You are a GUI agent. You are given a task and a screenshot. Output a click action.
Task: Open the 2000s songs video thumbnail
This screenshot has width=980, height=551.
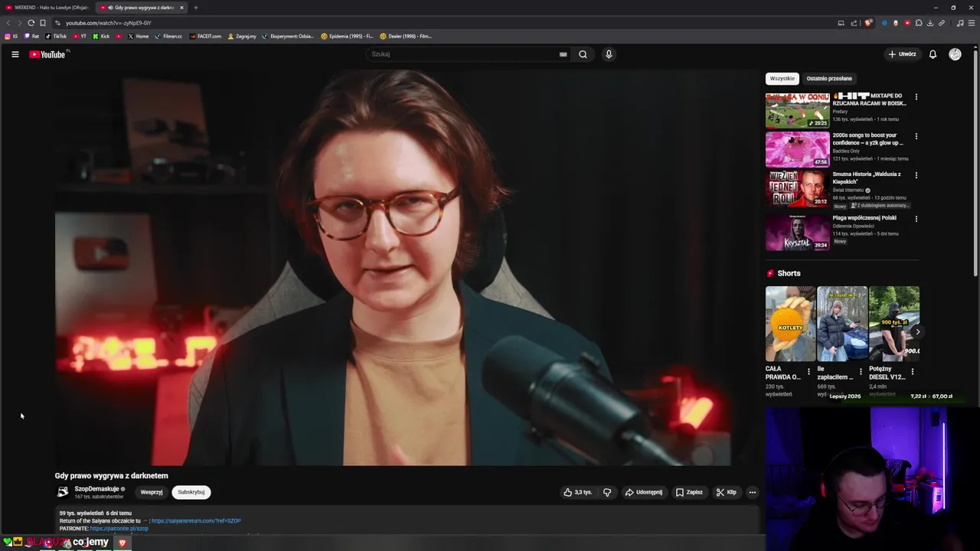(x=797, y=149)
